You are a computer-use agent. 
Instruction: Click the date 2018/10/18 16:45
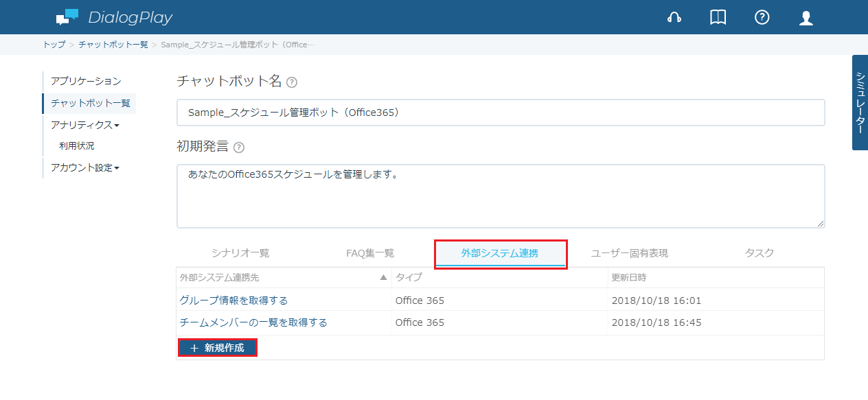[656, 322]
